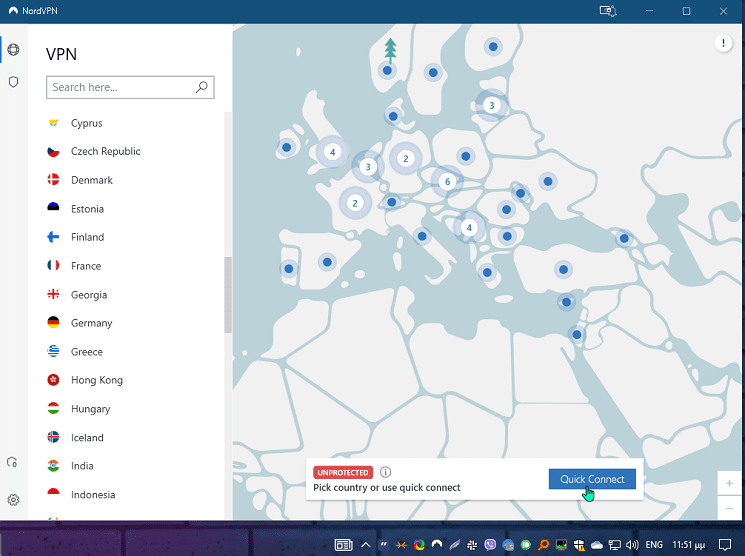Click the server dot over Portugal
The width and height of the screenshot is (745, 556).
click(x=288, y=269)
